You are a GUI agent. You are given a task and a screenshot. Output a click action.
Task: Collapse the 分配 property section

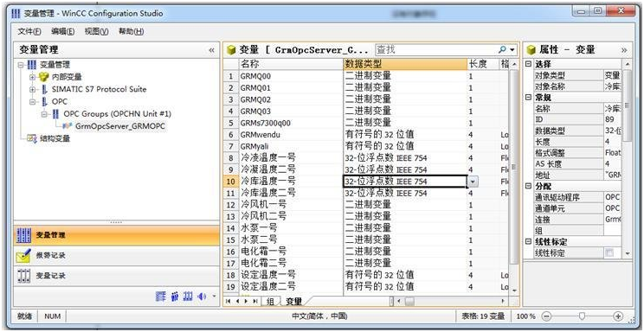[x=528, y=186]
